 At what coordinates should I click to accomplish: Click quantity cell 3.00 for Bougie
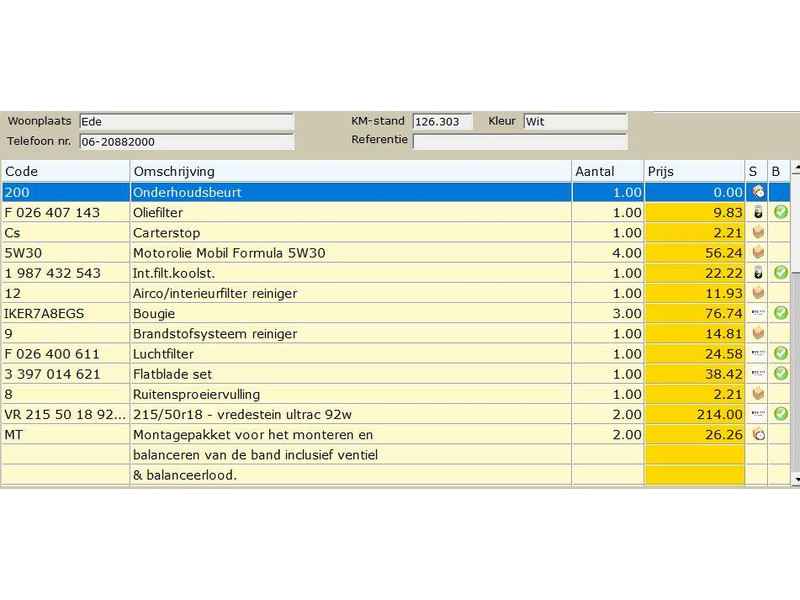(x=608, y=313)
